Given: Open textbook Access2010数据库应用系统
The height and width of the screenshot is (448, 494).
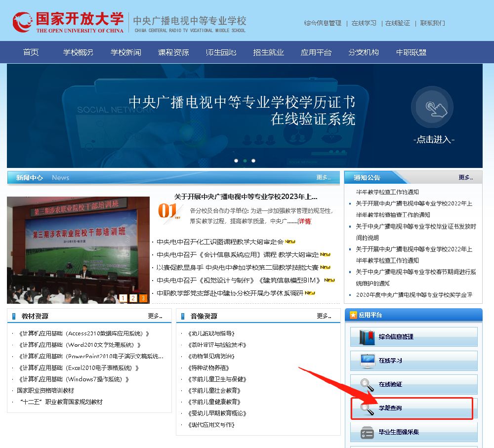Looking at the screenshot, I should pyautogui.click(x=83, y=333).
